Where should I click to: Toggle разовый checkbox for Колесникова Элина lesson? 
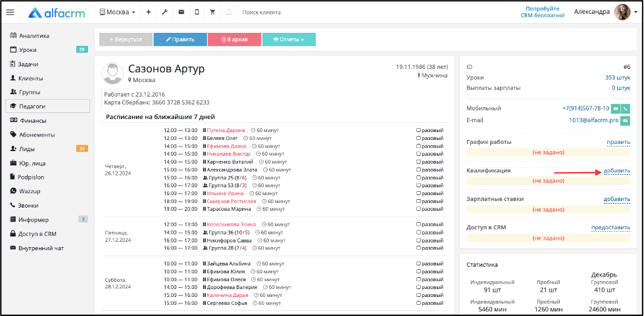click(x=419, y=225)
